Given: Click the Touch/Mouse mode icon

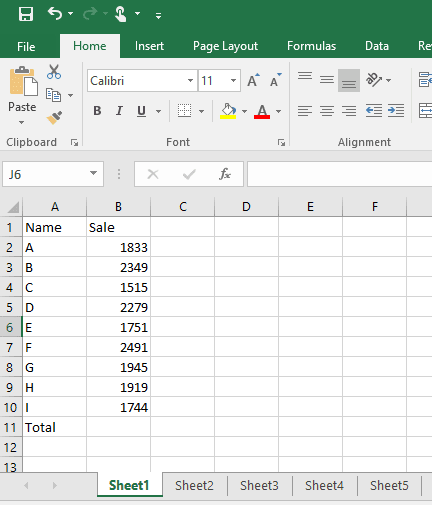Looking at the screenshot, I should 121,14.
